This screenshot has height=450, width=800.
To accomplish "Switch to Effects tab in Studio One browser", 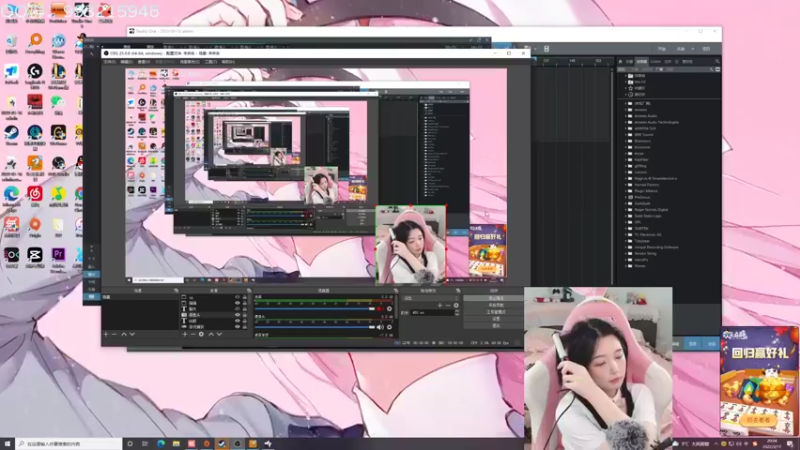I will [x=642, y=61].
